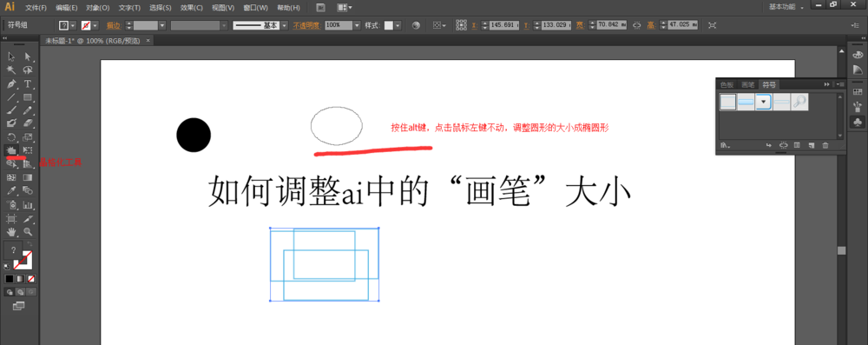Select the Column Graph tool
Image resolution: width=868 pixels, height=345 pixels.
[27, 205]
